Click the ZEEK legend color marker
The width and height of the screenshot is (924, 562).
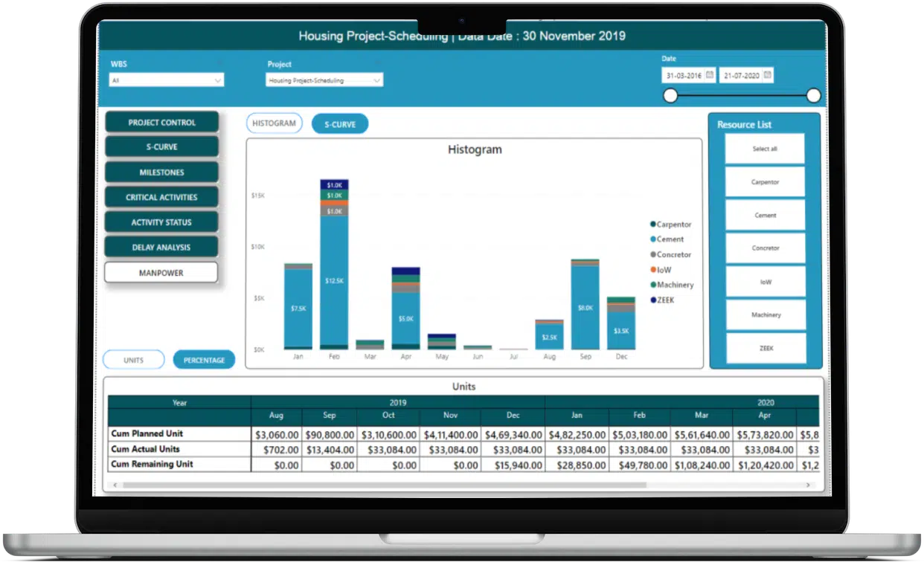click(653, 300)
